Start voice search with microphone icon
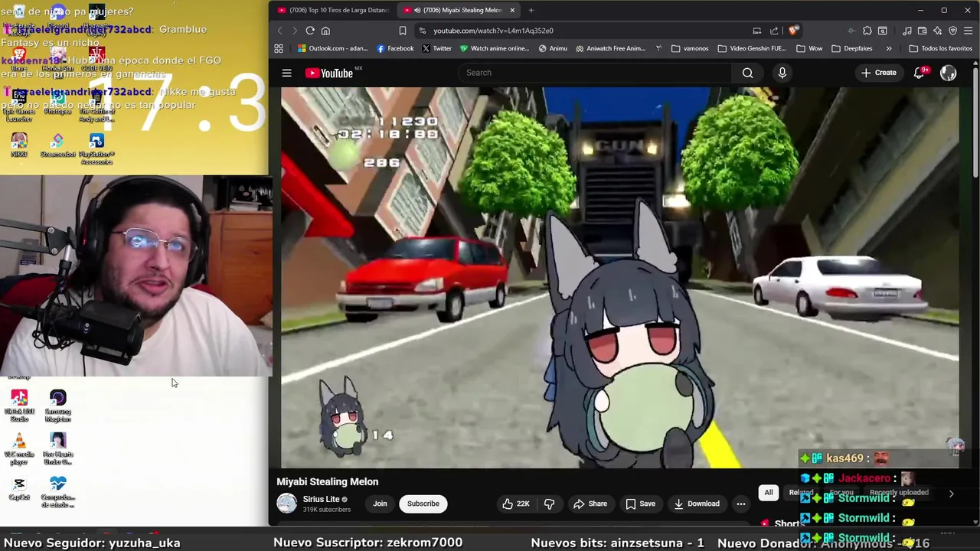Viewport: 980px width, 551px height. click(x=782, y=73)
